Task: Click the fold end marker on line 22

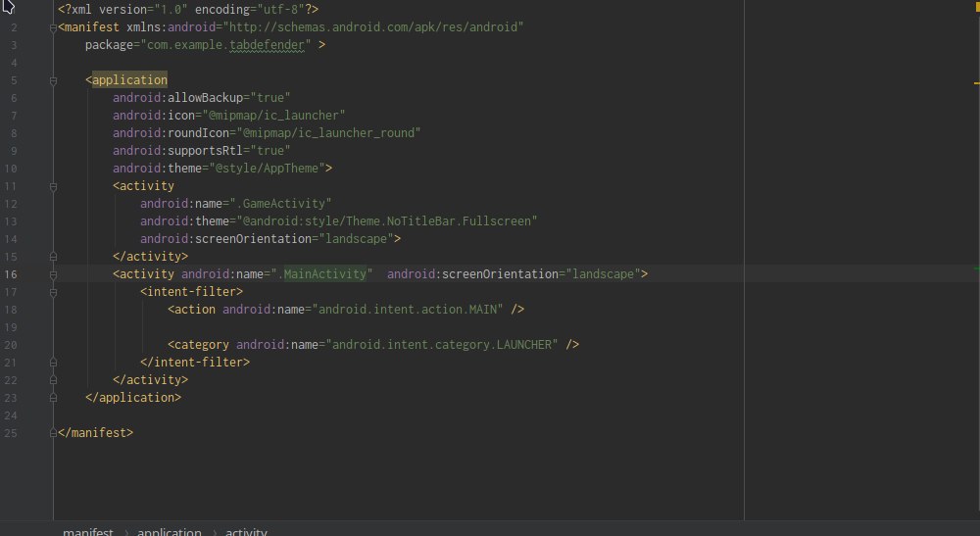Action: tap(53, 380)
